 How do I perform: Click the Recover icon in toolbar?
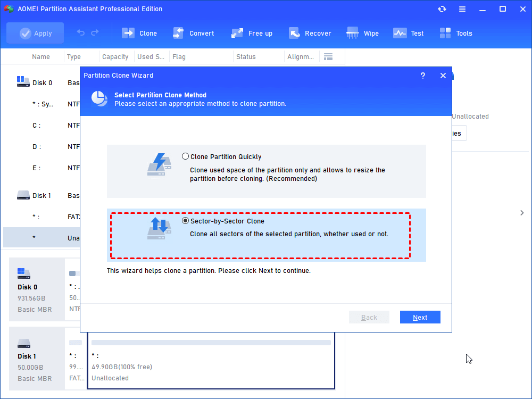click(x=295, y=33)
